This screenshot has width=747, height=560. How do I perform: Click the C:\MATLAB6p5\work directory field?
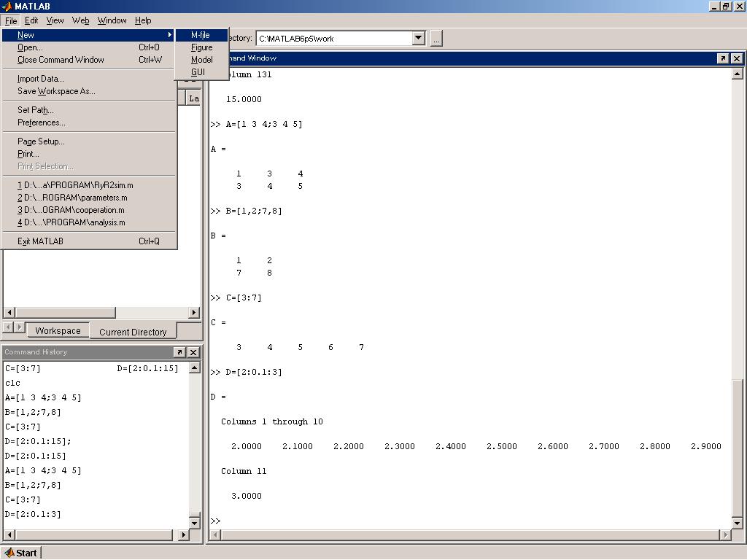335,39
